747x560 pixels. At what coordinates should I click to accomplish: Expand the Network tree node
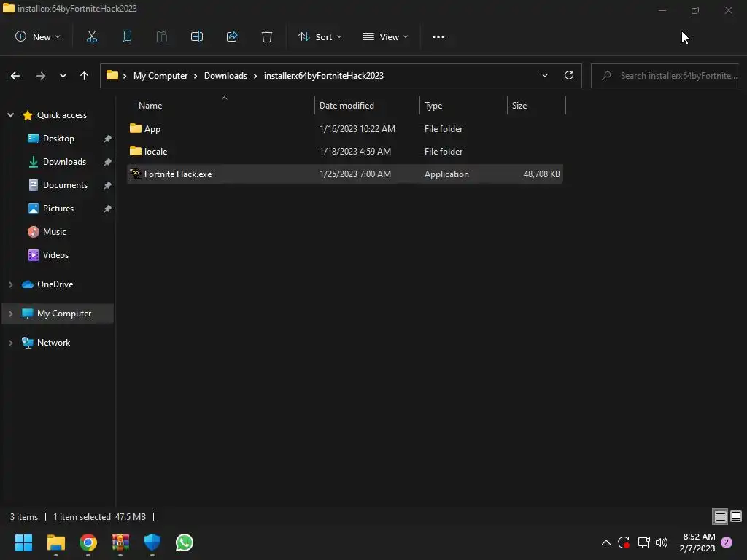click(10, 343)
